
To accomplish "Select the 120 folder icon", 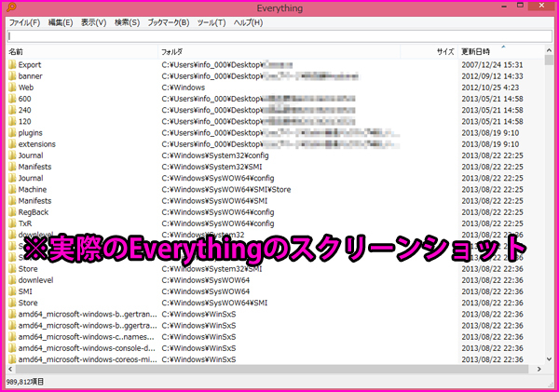I will click(x=12, y=122).
